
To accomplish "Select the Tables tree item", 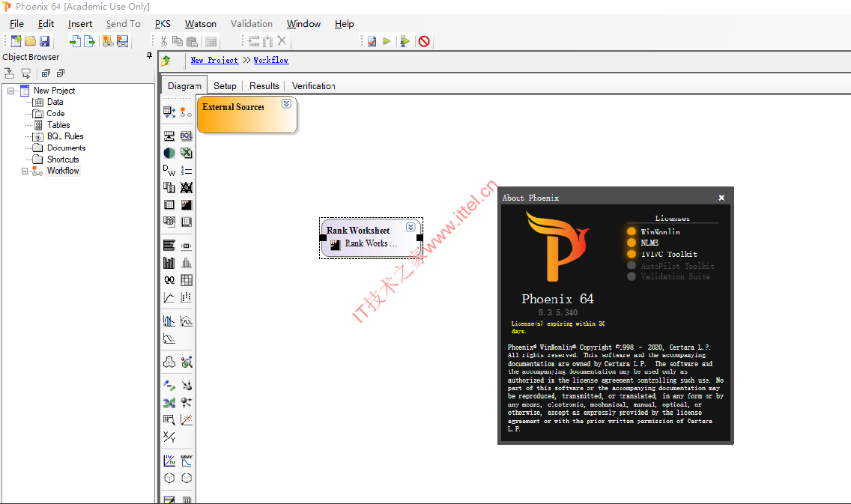I will [x=58, y=125].
